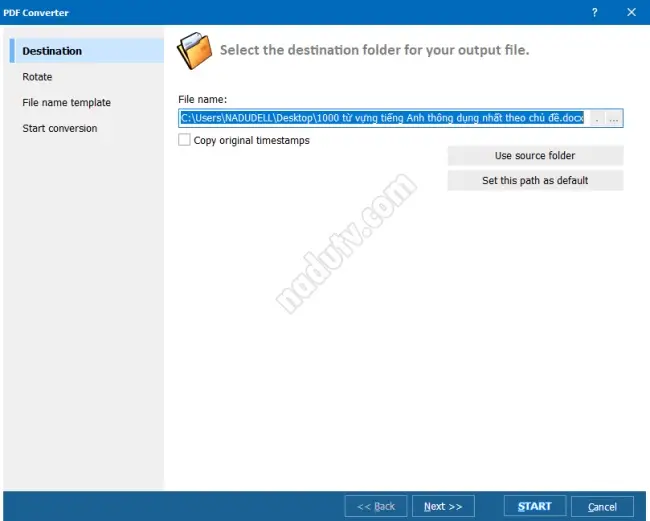Proceed with the Next >> button
Viewport: 650px width, 521px height.
click(443, 506)
